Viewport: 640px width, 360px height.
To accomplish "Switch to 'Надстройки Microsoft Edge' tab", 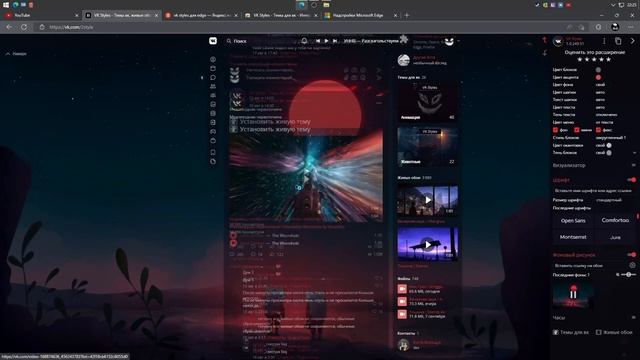I will click(x=360, y=16).
